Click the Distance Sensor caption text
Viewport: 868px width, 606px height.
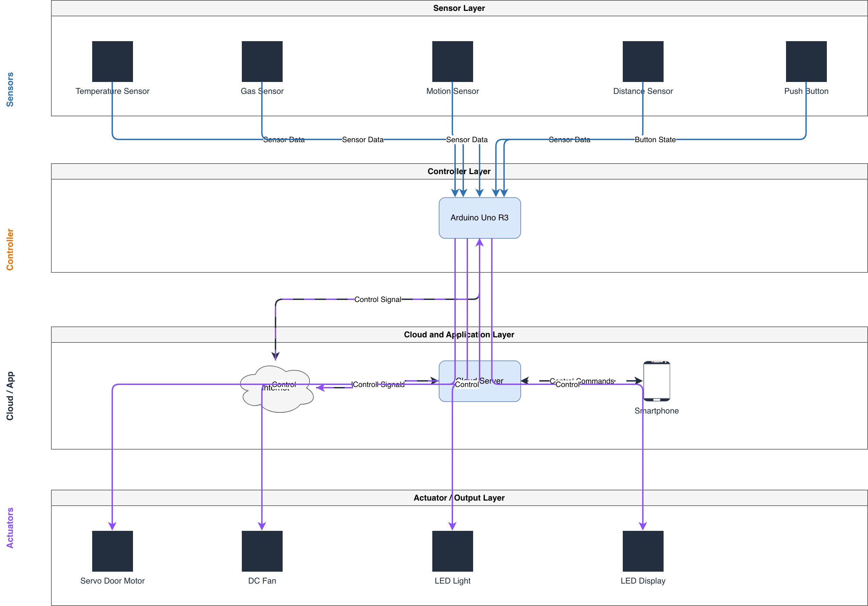[643, 91]
